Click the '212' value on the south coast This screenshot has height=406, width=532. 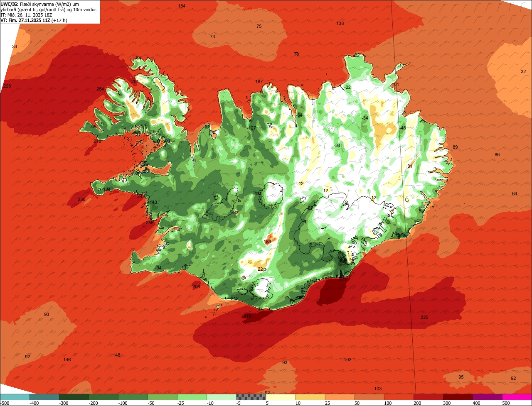coord(234,298)
